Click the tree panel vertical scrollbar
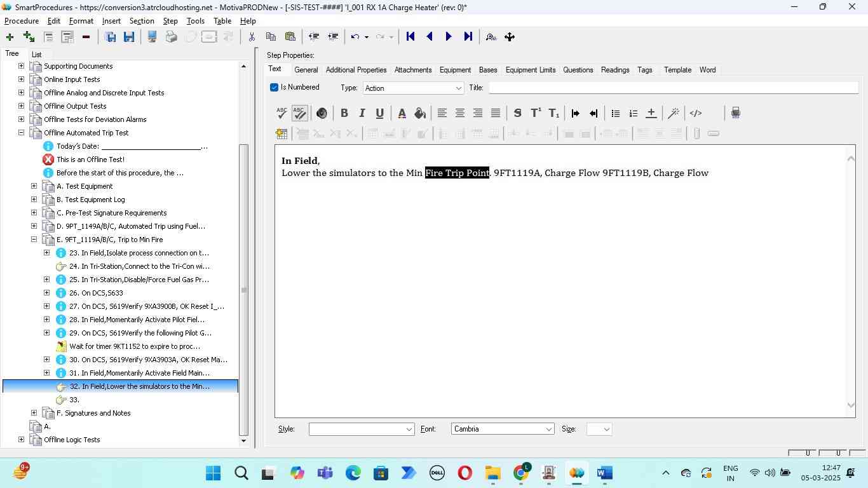 (x=244, y=289)
